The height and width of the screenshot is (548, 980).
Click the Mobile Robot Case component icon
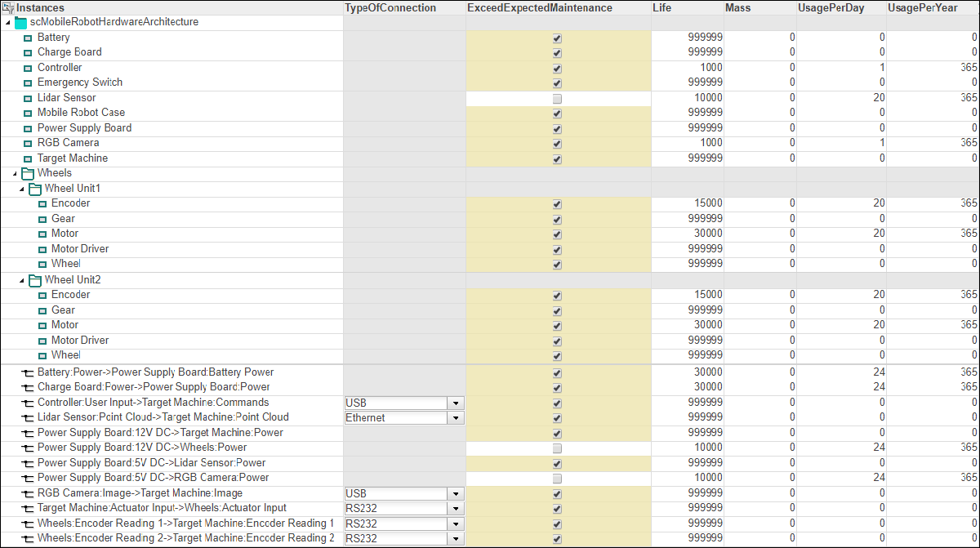[28, 114]
